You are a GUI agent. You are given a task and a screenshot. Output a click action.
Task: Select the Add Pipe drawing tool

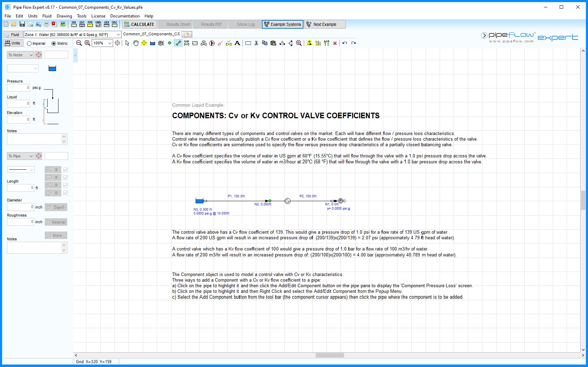click(x=178, y=43)
